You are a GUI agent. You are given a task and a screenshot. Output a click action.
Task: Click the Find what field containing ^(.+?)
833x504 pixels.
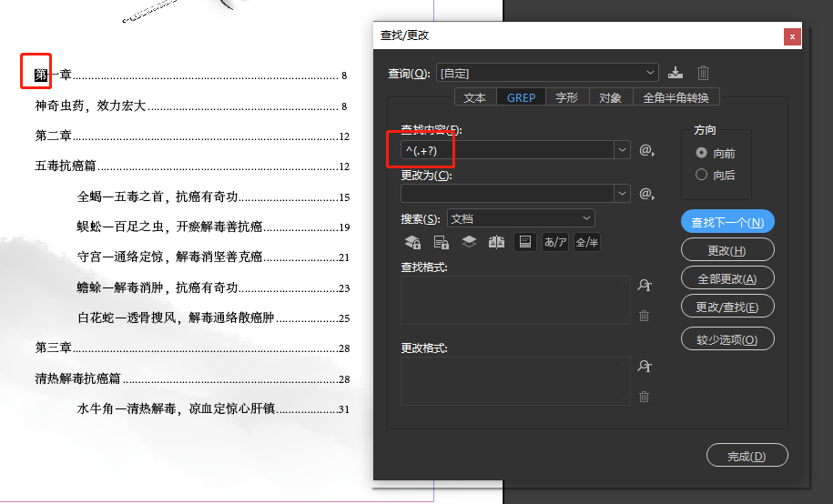(x=508, y=150)
